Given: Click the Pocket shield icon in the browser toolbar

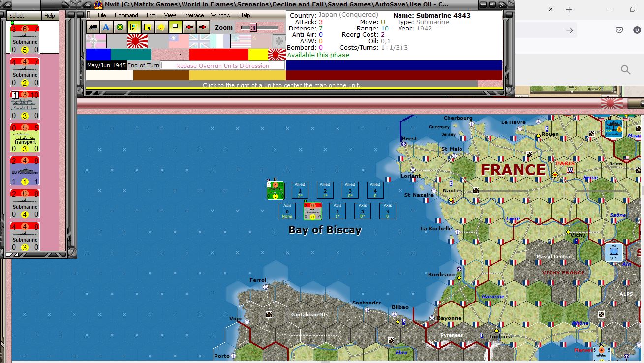Looking at the screenshot, I should [620, 30].
